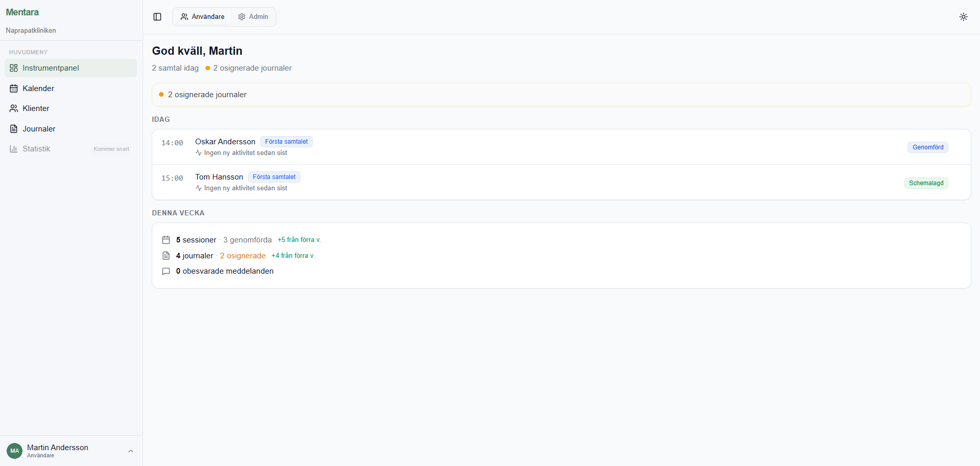The height and width of the screenshot is (466, 980).
Task: Click the unanswered messages chat icon
Action: coord(166,271)
